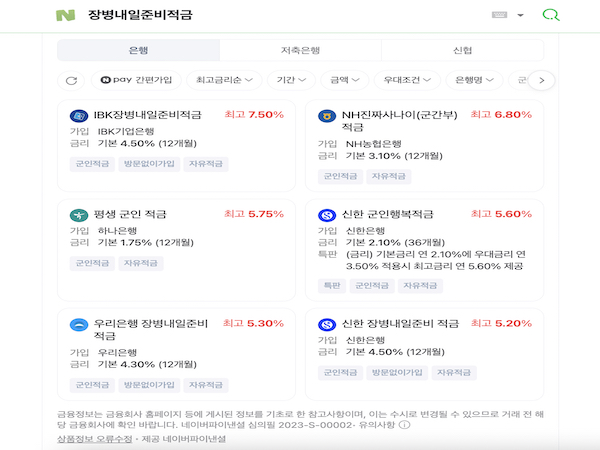
Task: Click 군인적금 tag on NH card
Action: (340, 176)
